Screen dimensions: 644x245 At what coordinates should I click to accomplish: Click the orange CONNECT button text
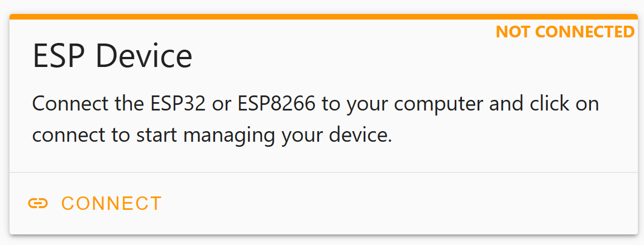point(112,204)
